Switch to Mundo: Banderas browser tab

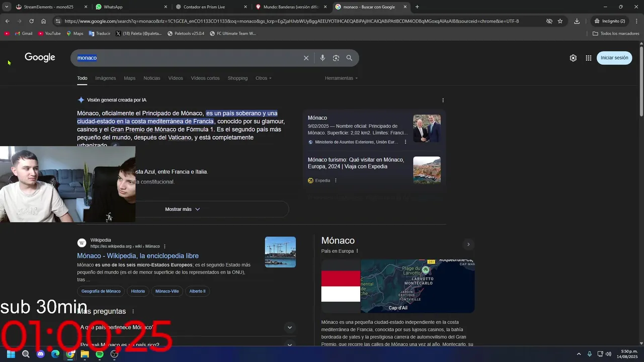(x=291, y=7)
